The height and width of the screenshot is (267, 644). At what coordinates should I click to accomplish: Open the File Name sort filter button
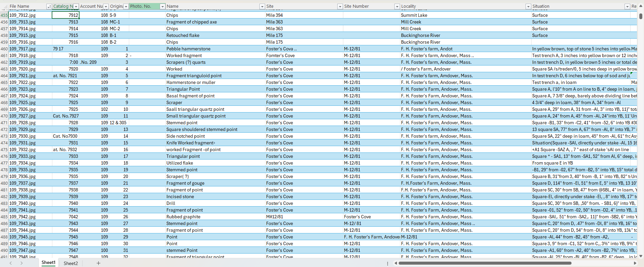(49, 6)
